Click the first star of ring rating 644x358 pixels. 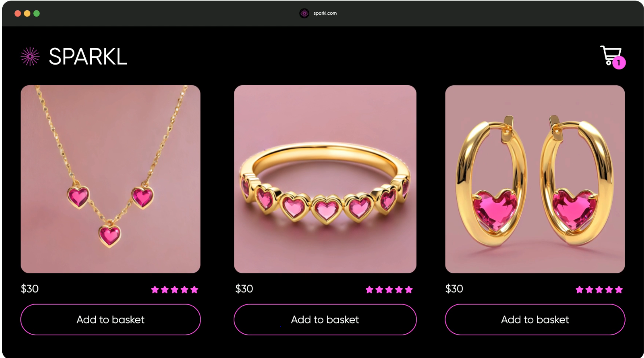point(369,289)
